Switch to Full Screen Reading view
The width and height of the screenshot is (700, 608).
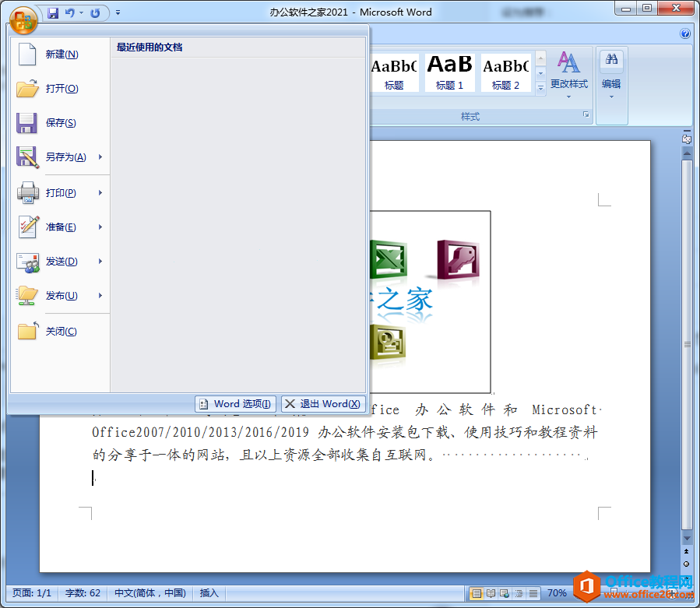[x=491, y=593]
